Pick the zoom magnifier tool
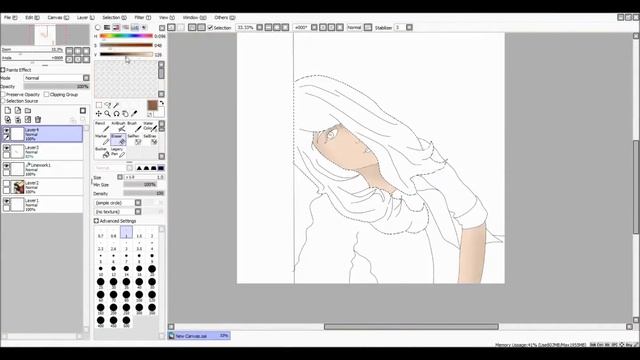640x360 pixels. [107, 114]
